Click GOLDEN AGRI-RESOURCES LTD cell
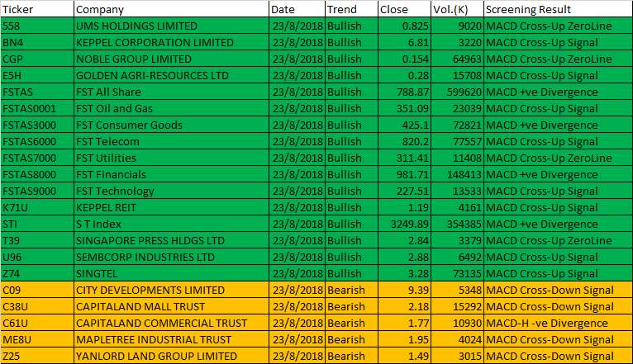This screenshot has width=633, height=364. point(172,75)
